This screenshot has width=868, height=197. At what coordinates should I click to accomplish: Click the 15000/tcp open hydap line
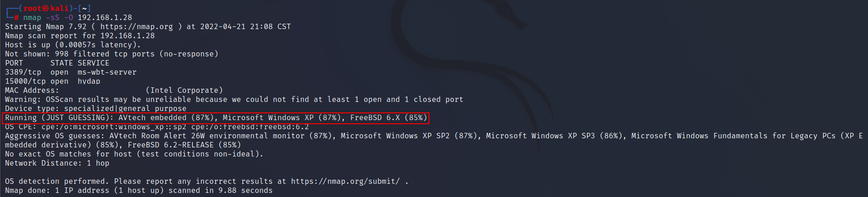[x=53, y=81]
